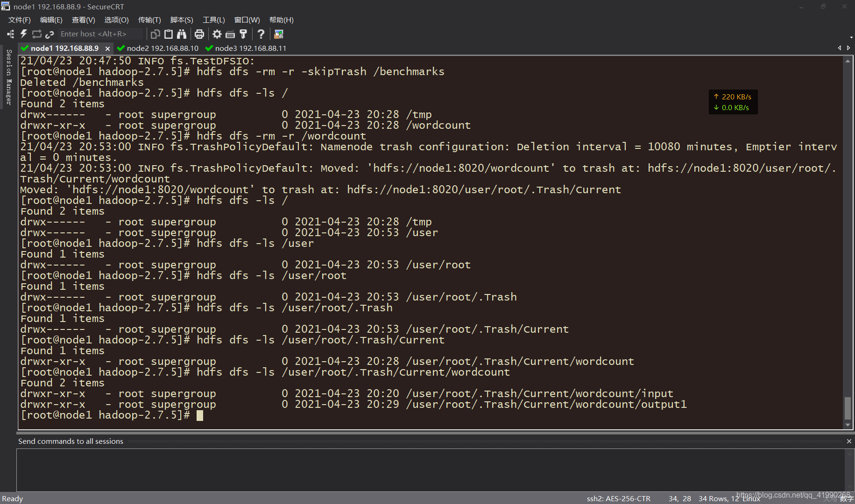Open the 脚本(S) menu

181,20
